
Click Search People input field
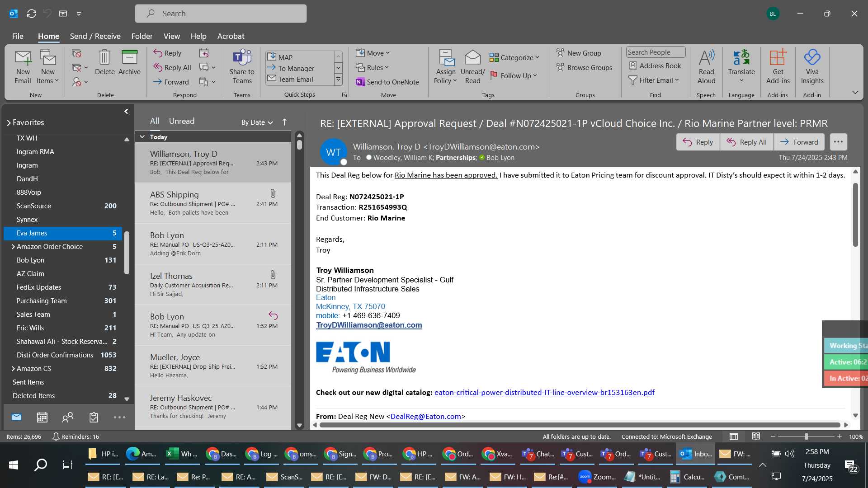[x=656, y=52]
